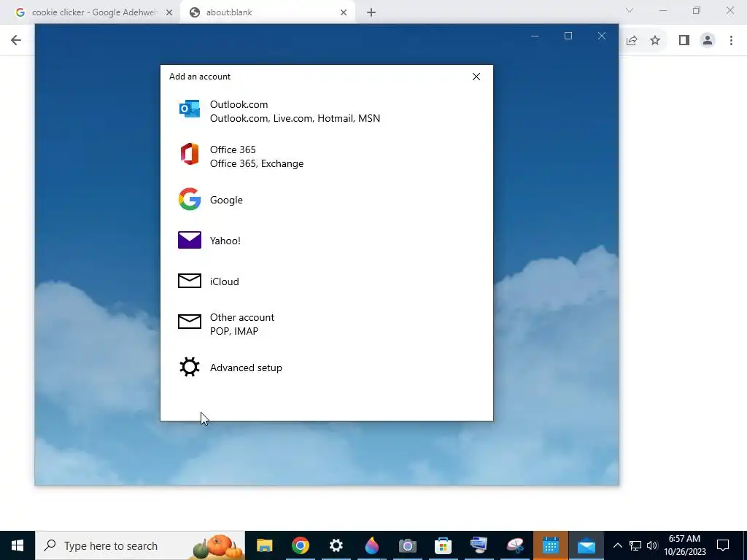
Task: Open Windows notification center
Action: pos(723,545)
